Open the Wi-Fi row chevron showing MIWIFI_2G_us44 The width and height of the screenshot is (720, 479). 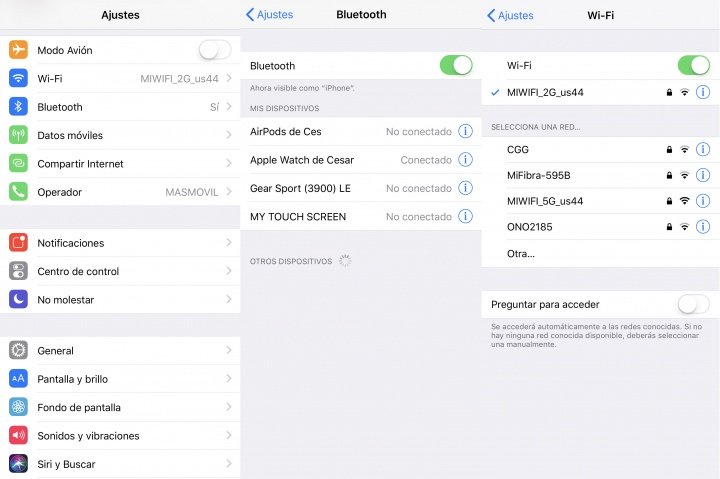coord(229,78)
